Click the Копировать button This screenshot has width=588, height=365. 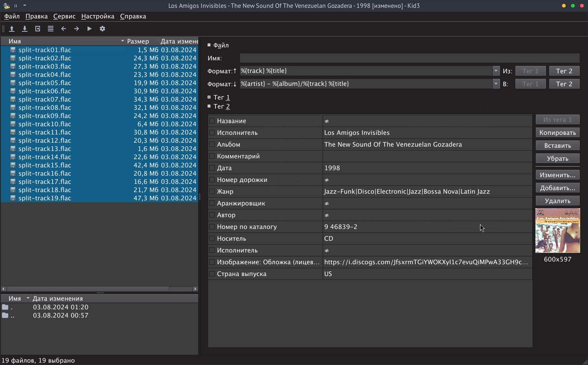557,133
